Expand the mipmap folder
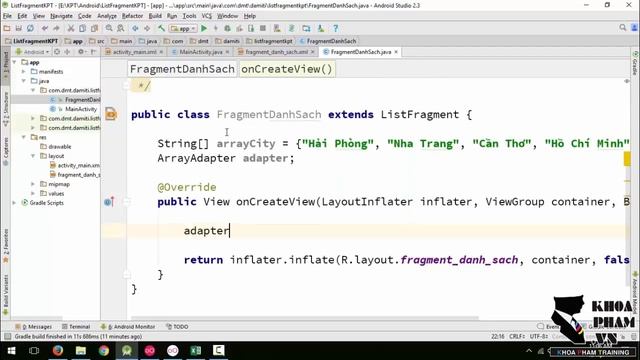This screenshot has width=640, height=360. pos(33,184)
